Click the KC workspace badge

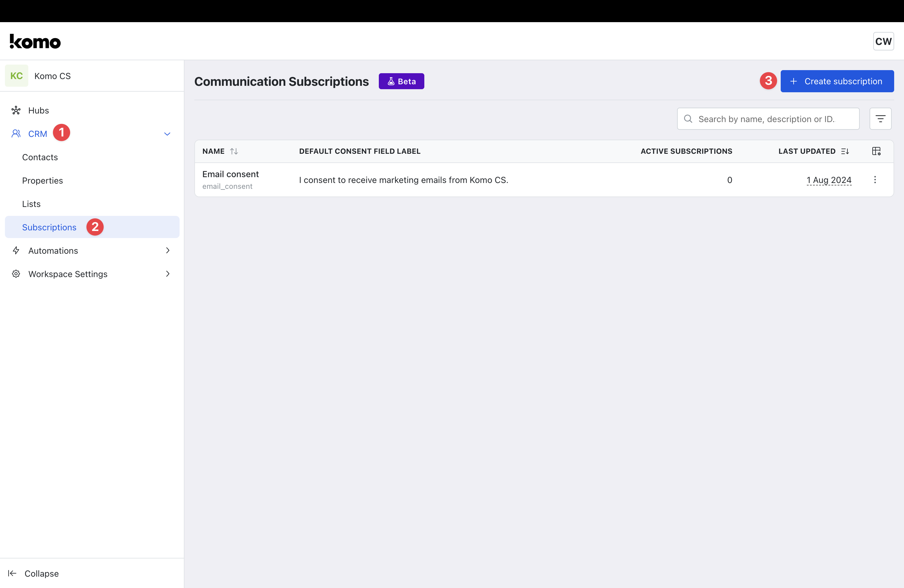[x=16, y=76]
